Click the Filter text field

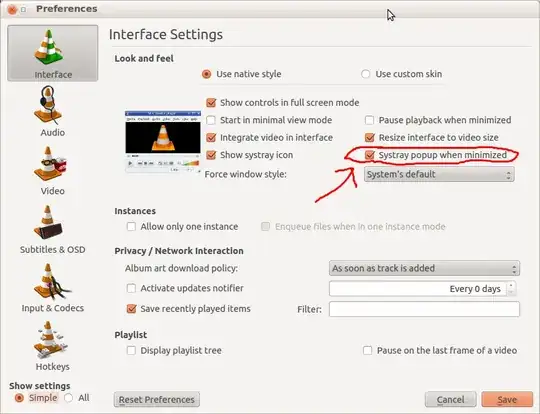[x=424, y=309]
